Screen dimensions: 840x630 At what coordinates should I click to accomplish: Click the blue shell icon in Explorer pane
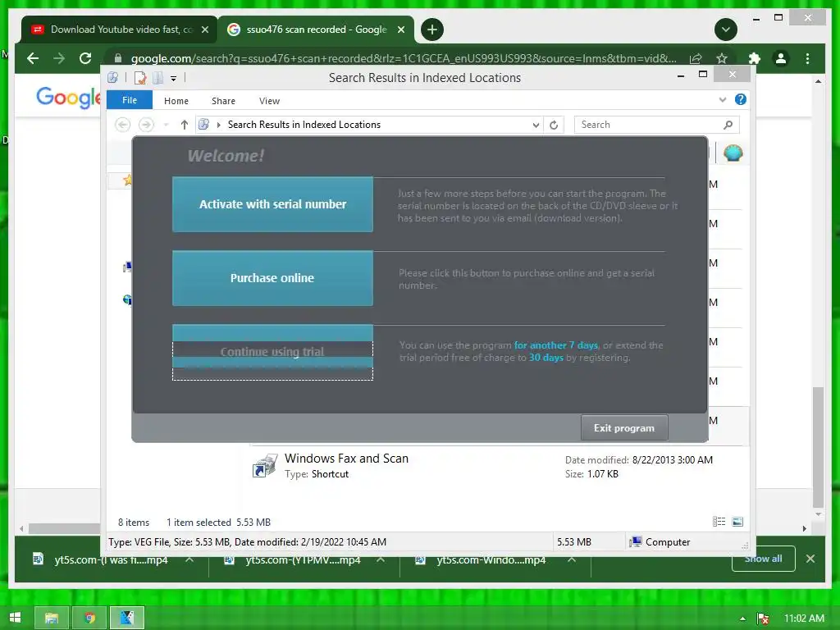[x=733, y=153]
